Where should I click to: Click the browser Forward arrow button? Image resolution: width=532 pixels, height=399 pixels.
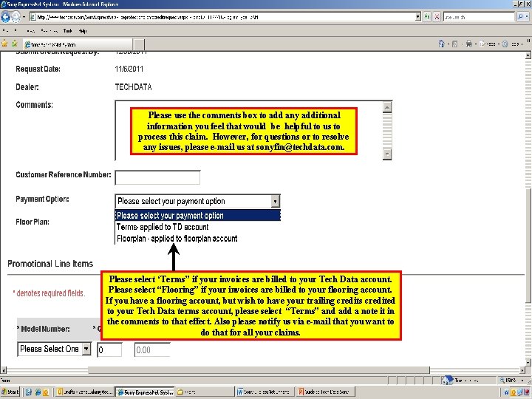(16, 16)
